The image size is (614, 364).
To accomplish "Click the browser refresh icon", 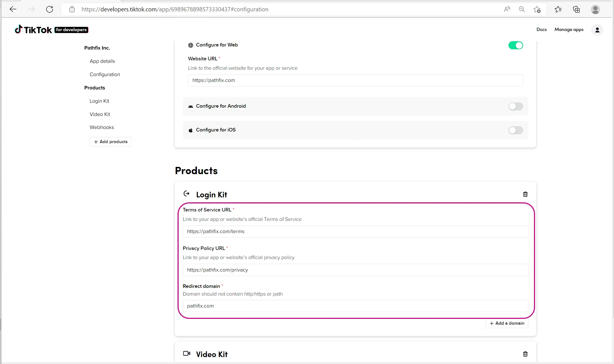I will [x=50, y=9].
